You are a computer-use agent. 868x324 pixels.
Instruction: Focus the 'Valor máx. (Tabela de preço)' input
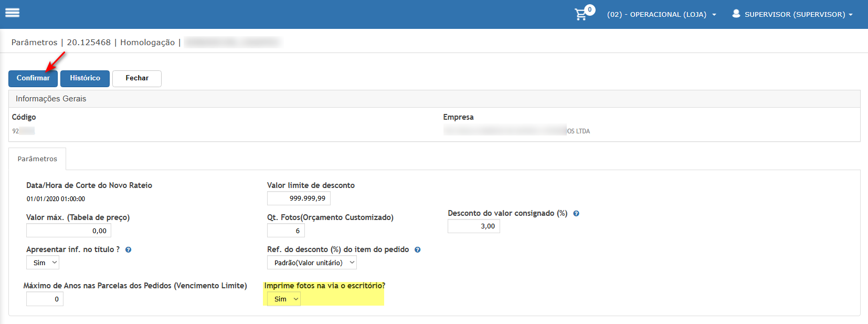tap(69, 231)
